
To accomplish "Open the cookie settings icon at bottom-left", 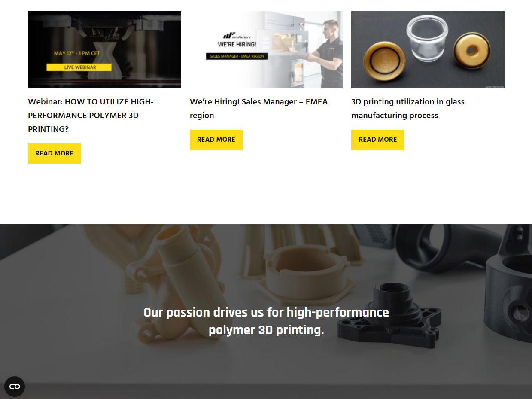I will point(15,387).
